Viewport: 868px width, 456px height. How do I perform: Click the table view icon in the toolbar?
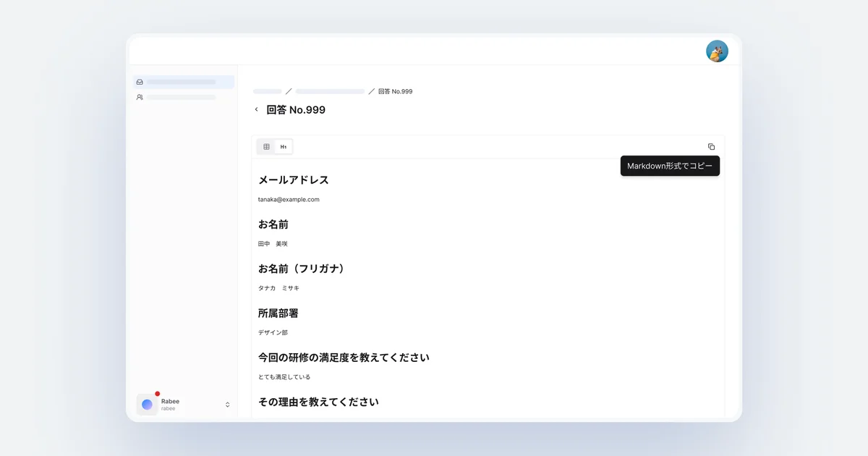pyautogui.click(x=265, y=146)
